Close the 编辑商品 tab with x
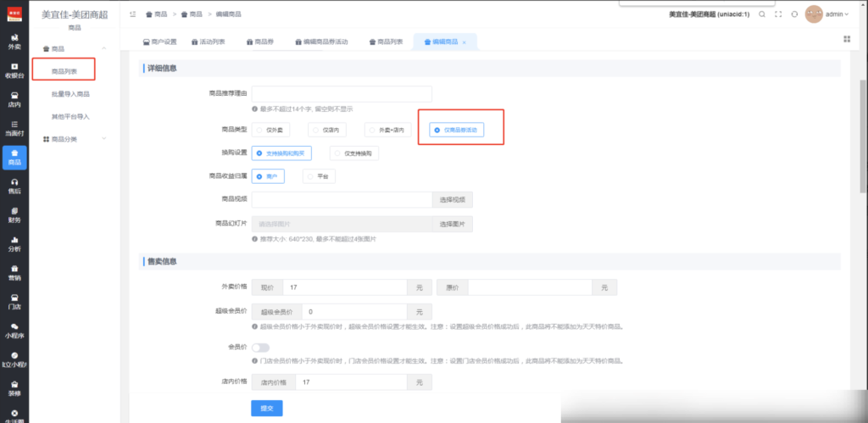 coord(464,42)
